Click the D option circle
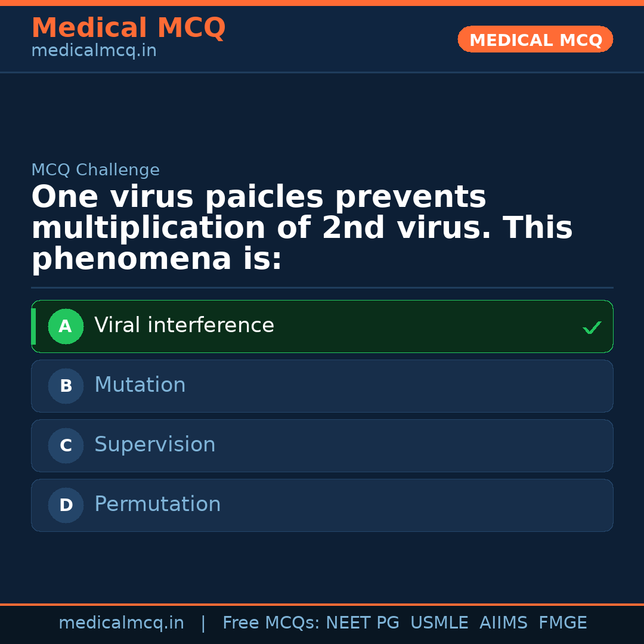 (66, 505)
